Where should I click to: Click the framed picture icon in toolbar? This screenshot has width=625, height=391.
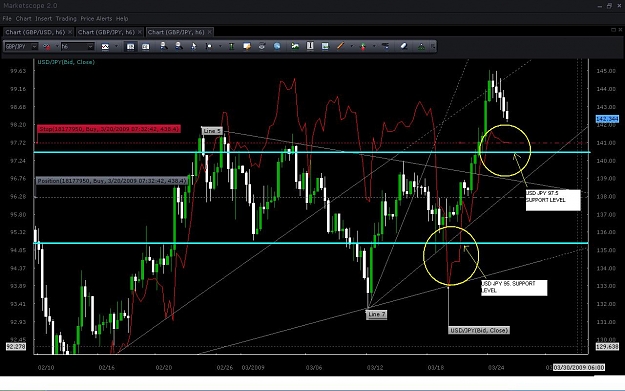point(325,46)
